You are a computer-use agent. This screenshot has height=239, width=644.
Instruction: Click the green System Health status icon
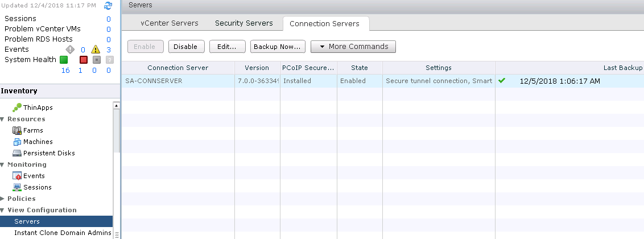pyautogui.click(x=64, y=60)
